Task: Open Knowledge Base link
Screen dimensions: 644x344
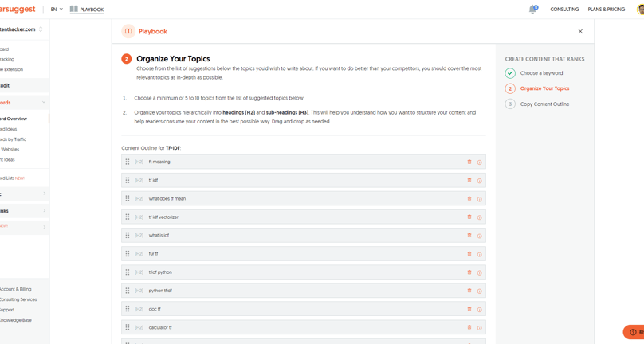Action: [x=16, y=320]
